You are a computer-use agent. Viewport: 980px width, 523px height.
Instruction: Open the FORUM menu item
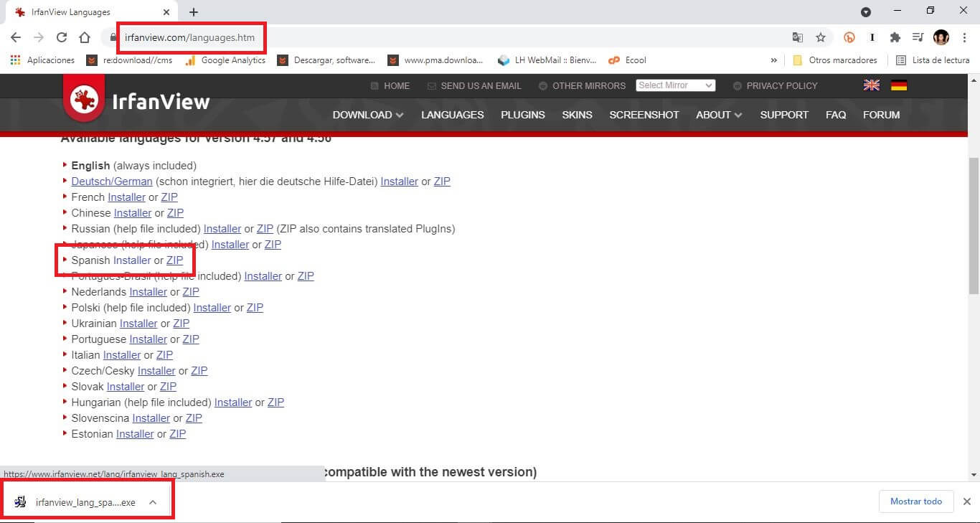(x=882, y=115)
